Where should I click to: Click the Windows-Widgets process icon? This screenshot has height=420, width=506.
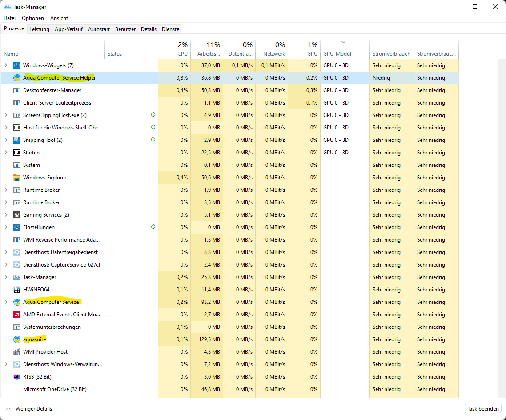click(17, 65)
